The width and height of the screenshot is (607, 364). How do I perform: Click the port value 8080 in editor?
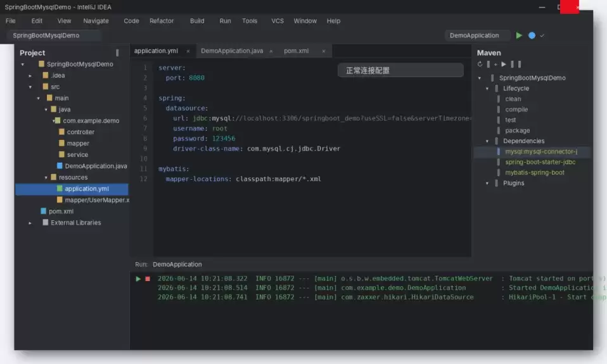[196, 78]
